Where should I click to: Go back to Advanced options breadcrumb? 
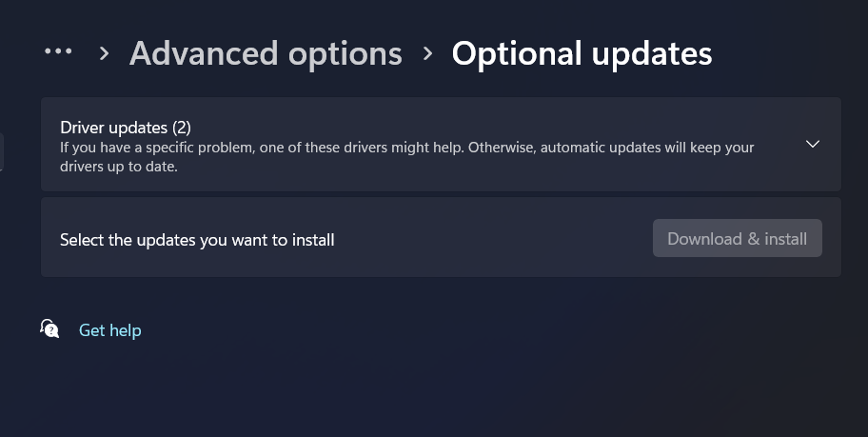click(266, 53)
